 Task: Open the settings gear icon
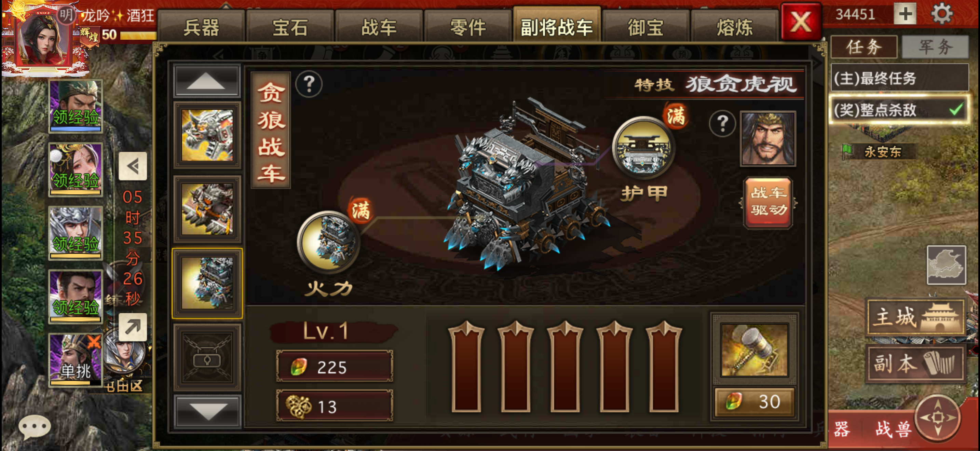(x=941, y=14)
